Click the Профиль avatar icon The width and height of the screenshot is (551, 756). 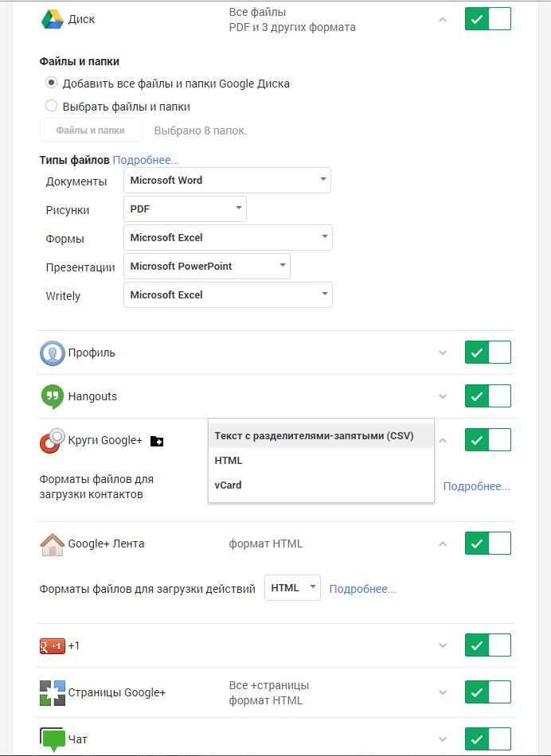point(52,353)
